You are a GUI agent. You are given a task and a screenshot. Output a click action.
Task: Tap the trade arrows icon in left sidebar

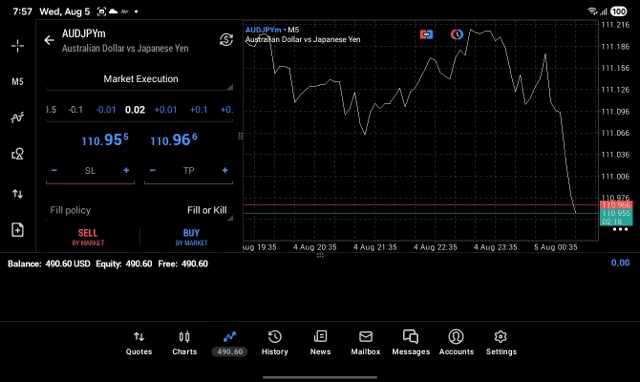point(18,193)
